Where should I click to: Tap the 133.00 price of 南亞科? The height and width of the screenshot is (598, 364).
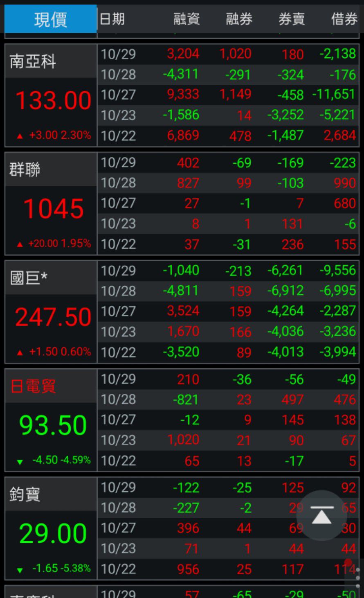point(53,101)
